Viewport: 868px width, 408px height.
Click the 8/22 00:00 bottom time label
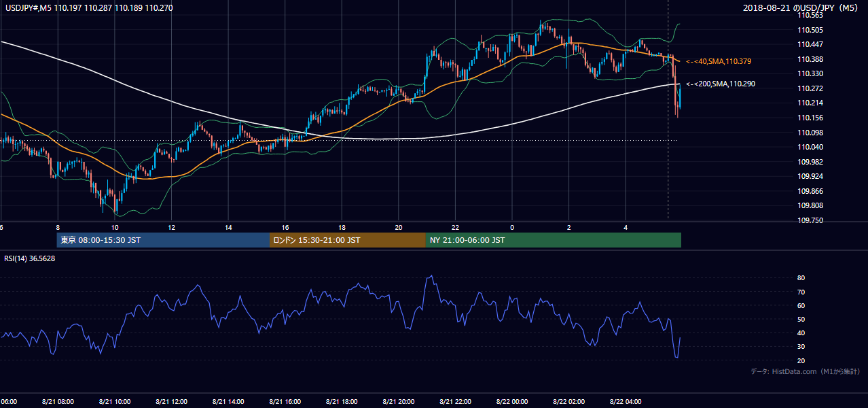(512, 402)
